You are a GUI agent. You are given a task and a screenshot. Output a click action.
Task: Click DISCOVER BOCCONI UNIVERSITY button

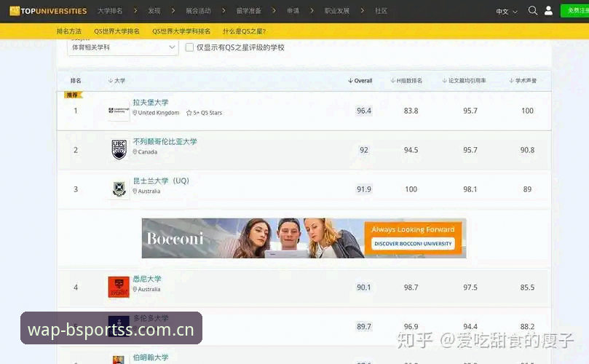[413, 243]
